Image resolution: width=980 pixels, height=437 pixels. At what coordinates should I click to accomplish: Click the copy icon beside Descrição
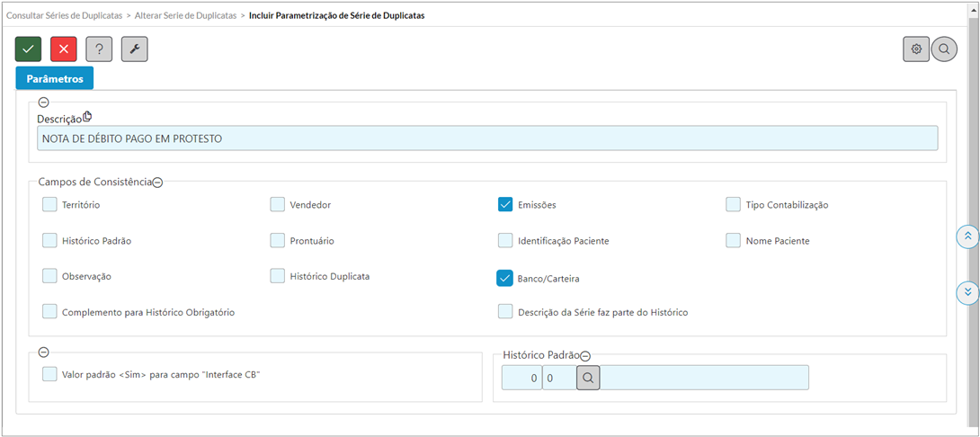(87, 116)
